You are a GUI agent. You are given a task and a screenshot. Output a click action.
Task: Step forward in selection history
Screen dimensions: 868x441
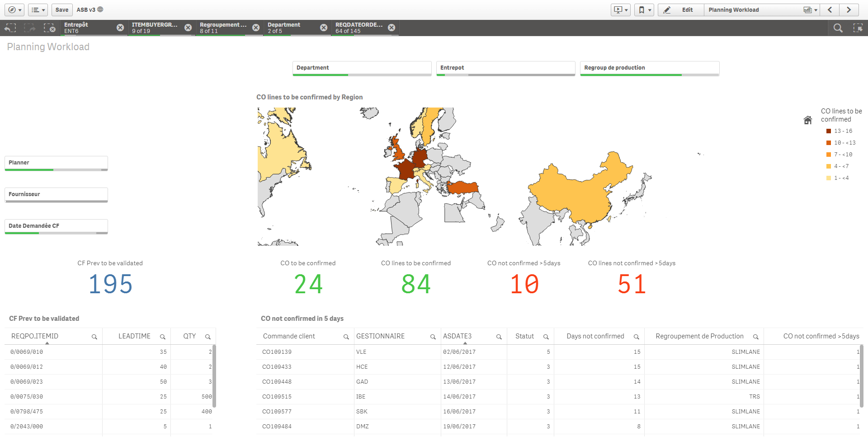(x=29, y=28)
